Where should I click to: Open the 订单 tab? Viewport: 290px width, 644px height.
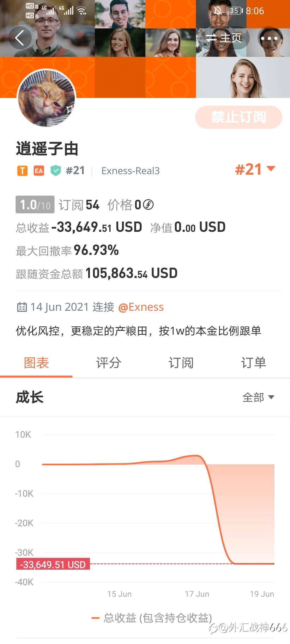(x=254, y=363)
